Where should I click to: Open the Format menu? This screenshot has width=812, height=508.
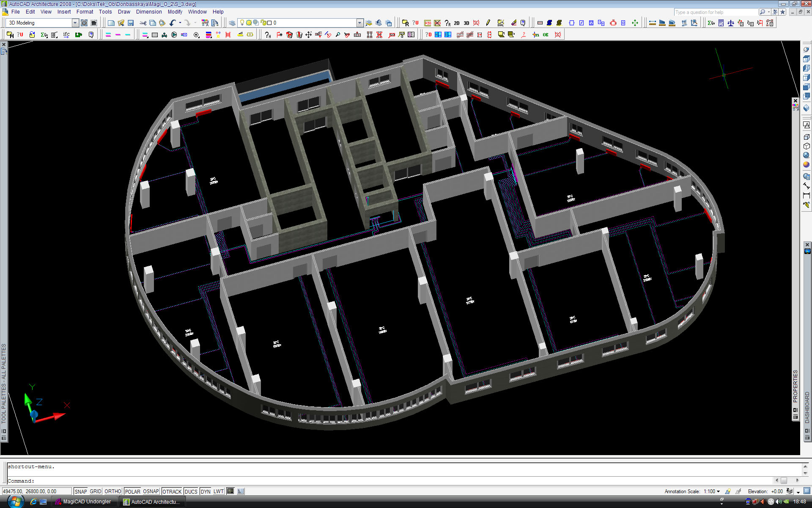point(85,12)
